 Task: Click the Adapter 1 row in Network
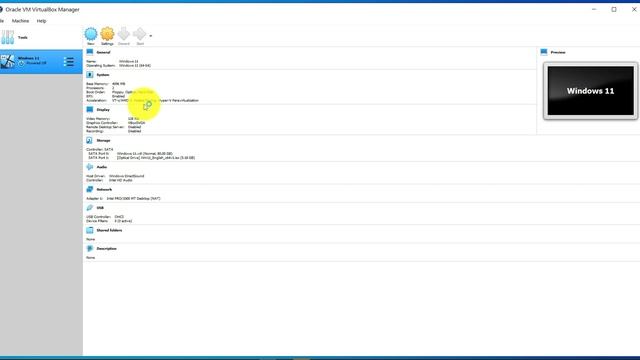(123, 198)
